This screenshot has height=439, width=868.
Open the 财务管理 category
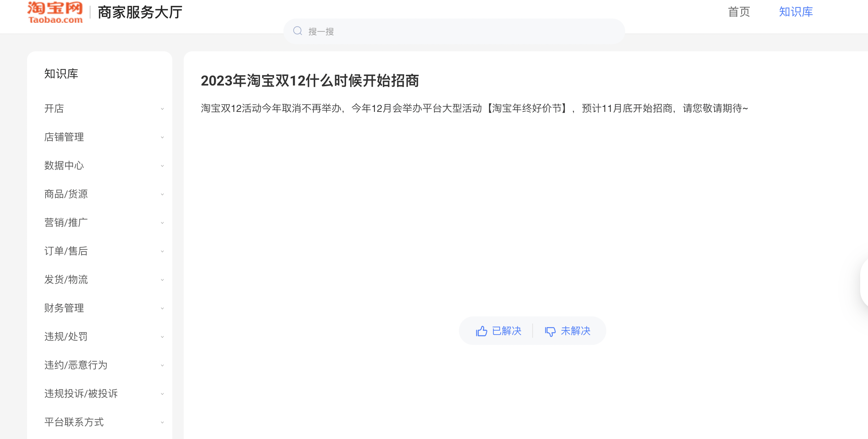pyautogui.click(x=64, y=308)
